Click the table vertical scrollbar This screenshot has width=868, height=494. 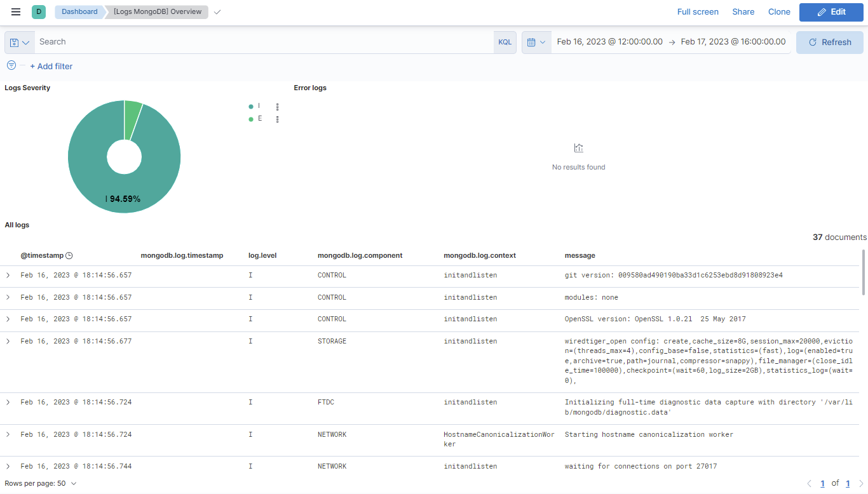click(x=864, y=272)
